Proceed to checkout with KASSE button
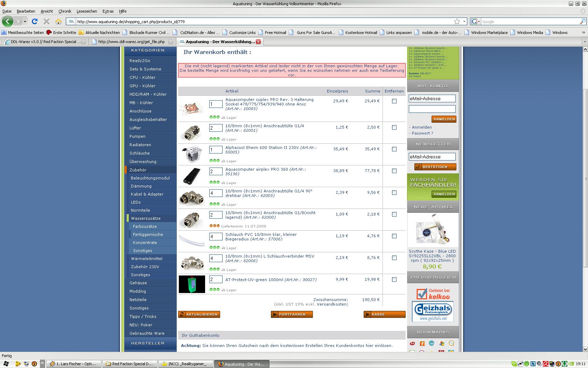Viewport: 588px width, 368px height. coord(385,314)
